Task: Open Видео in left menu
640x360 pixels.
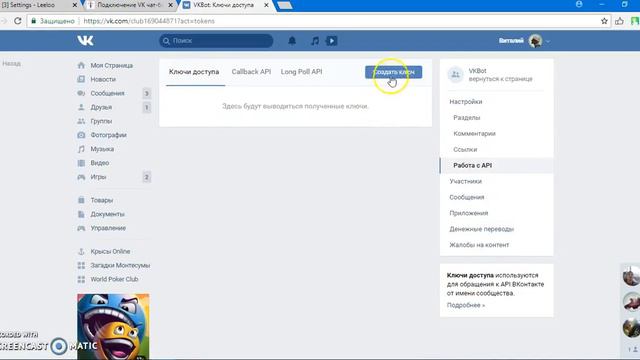Action: tap(100, 163)
